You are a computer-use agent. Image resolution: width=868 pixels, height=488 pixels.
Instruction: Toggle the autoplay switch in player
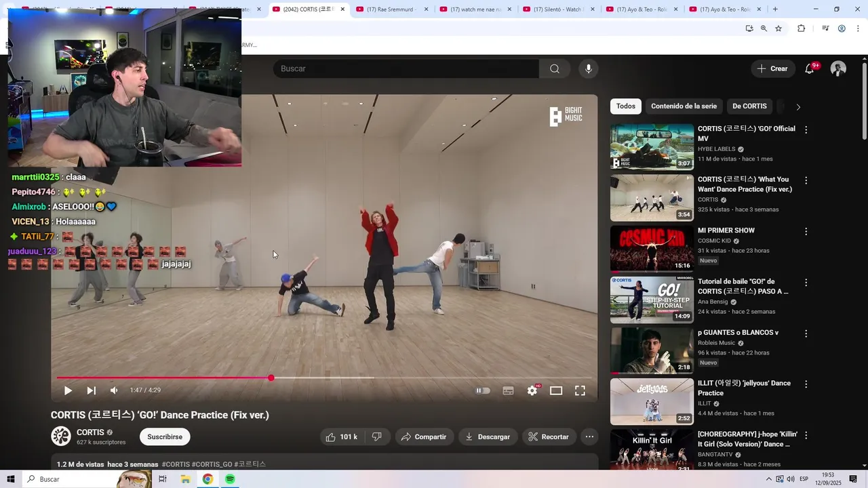(x=483, y=390)
